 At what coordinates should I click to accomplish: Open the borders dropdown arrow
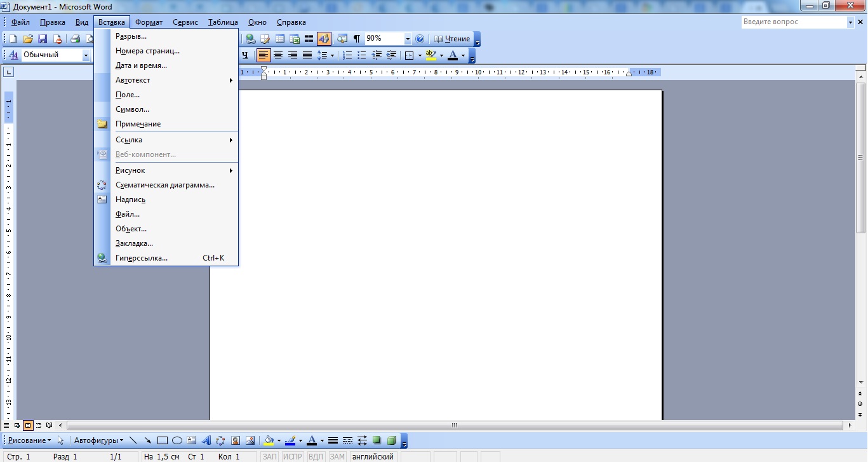pyautogui.click(x=420, y=55)
